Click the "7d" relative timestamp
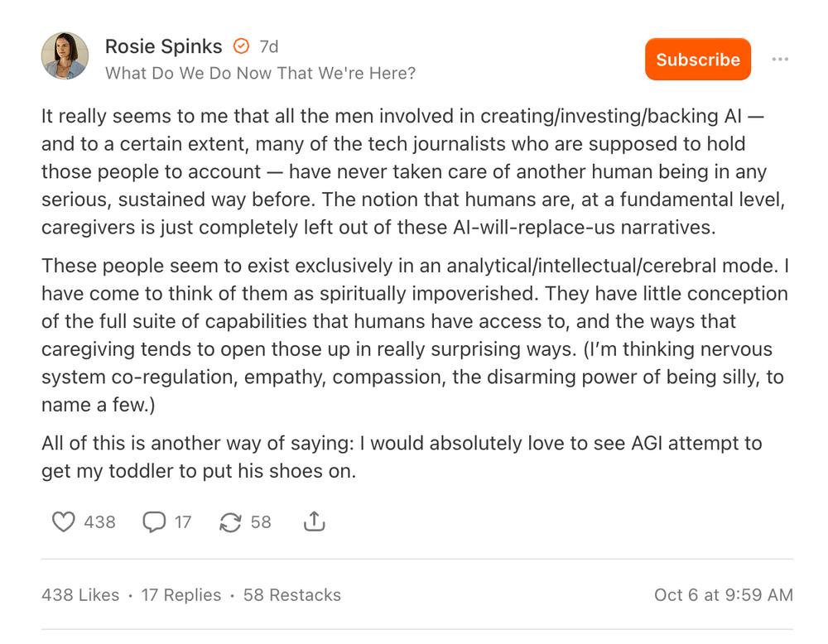The image size is (828, 644). point(269,46)
